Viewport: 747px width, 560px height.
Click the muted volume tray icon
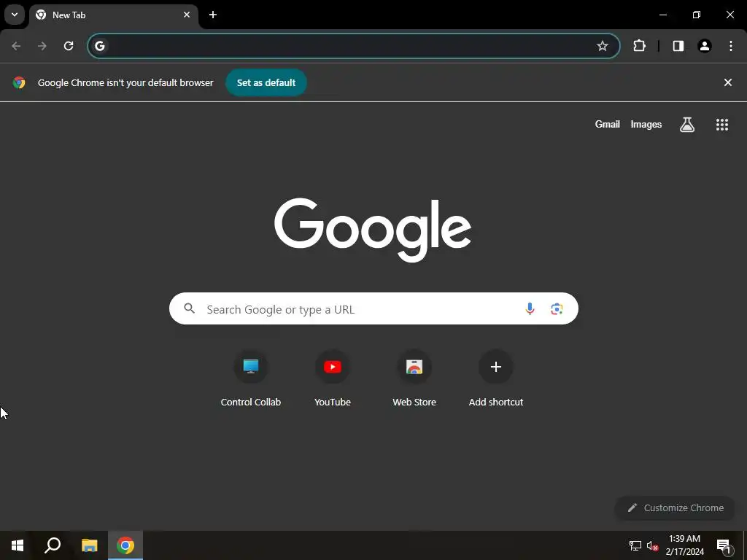tap(653, 545)
